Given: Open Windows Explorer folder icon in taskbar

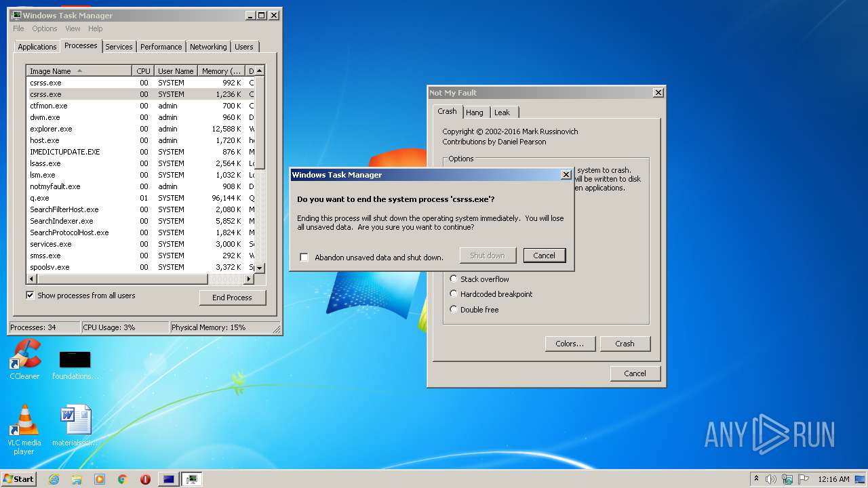Looking at the screenshot, I should coord(77,479).
